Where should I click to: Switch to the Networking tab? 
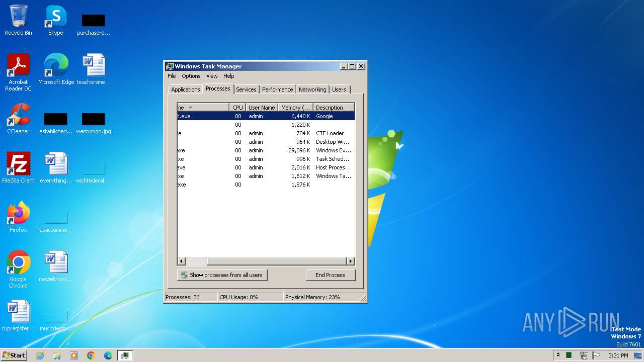[x=312, y=89]
